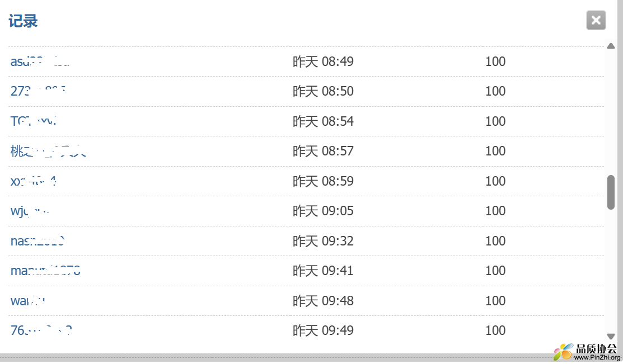Open the username link beginning with 桃

pos(48,151)
